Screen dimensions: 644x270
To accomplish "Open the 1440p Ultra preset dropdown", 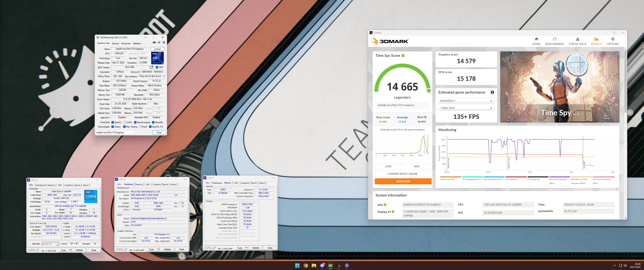I will coord(466,108).
